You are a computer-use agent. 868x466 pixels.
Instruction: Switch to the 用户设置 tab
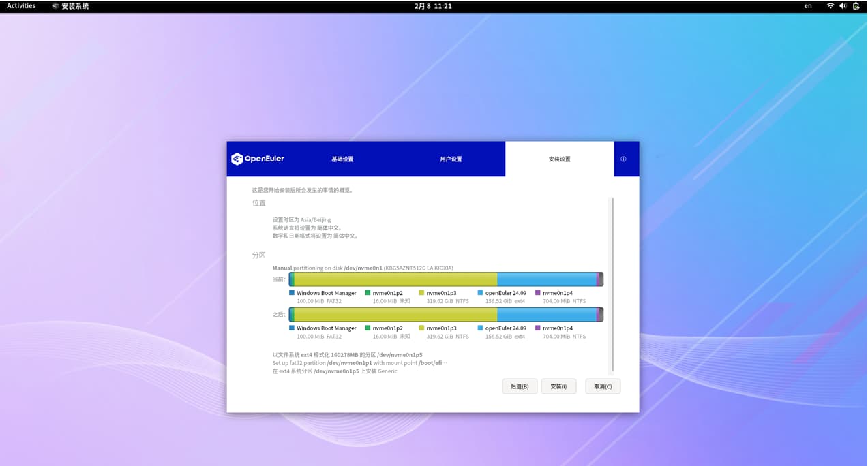point(451,159)
